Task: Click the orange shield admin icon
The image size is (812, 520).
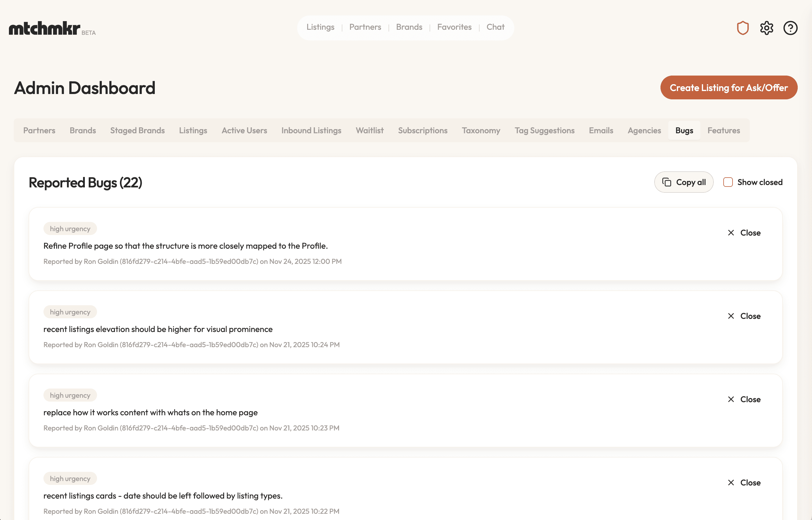Action: (742, 28)
